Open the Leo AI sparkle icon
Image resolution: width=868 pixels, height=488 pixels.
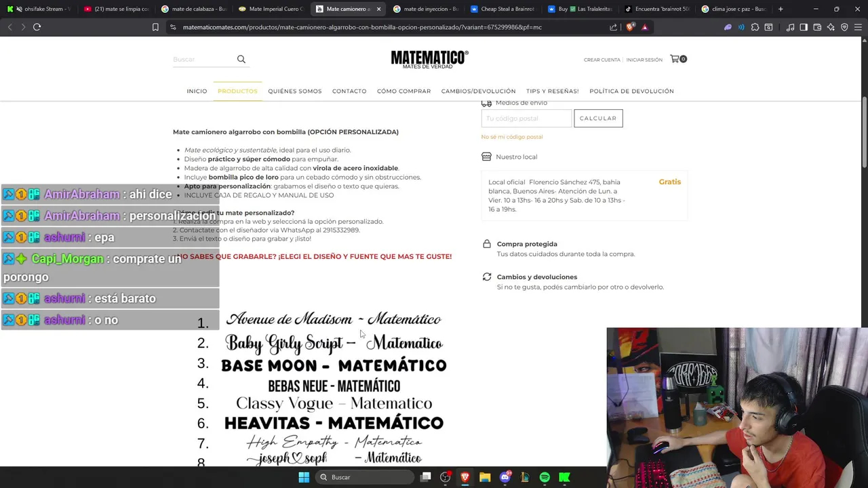point(831,27)
